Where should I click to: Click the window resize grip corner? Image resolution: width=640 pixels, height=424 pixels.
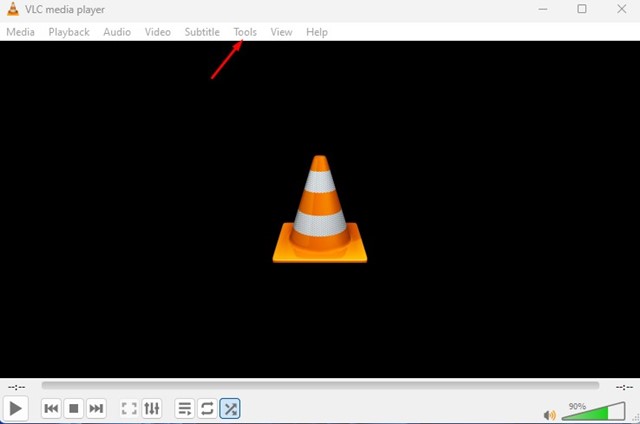tap(636, 417)
